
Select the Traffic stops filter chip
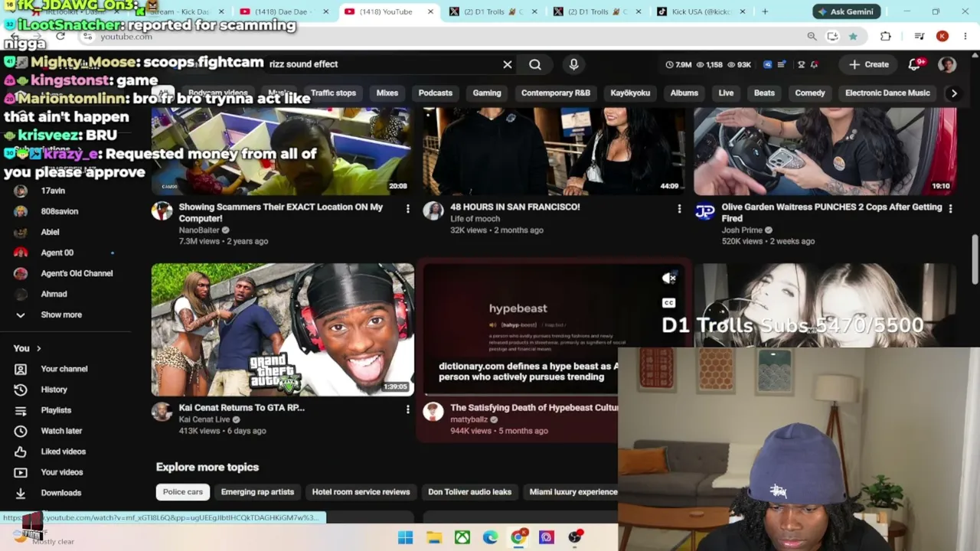(333, 93)
